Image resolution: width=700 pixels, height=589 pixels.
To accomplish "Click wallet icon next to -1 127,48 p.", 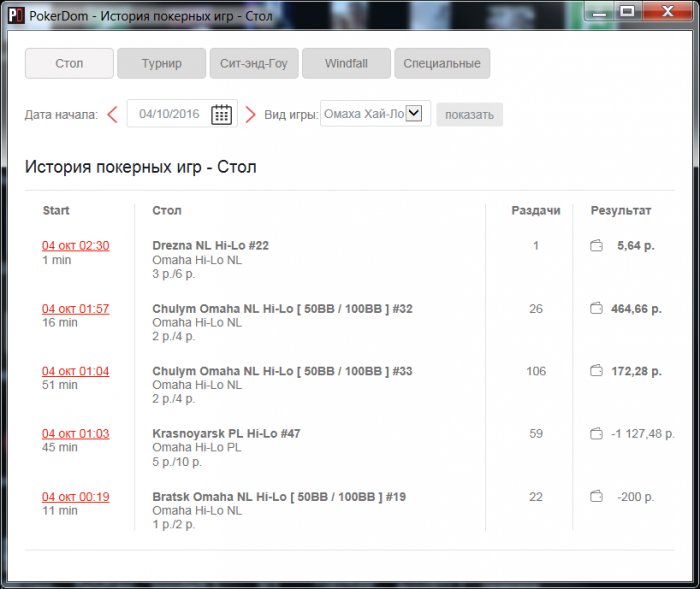I will (596, 434).
